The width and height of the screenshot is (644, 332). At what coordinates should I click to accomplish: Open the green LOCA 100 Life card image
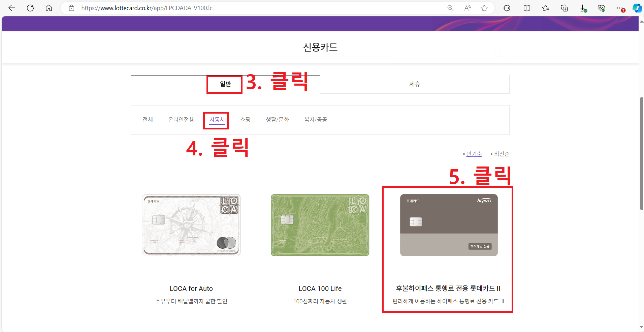[320, 225]
